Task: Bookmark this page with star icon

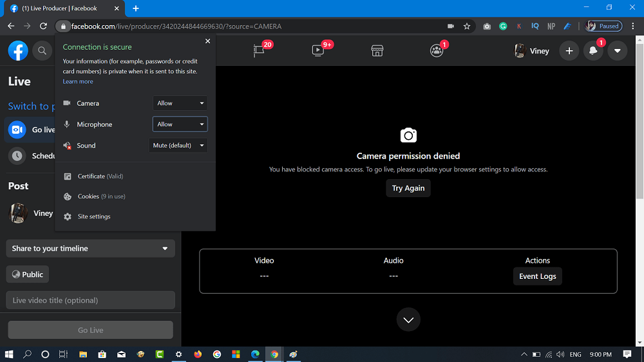Action: (466, 26)
